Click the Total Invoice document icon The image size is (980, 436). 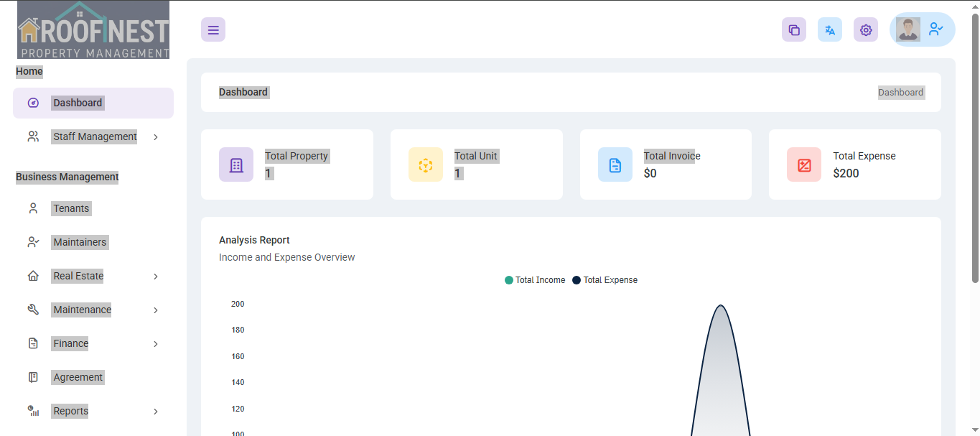[x=615, y=164]
